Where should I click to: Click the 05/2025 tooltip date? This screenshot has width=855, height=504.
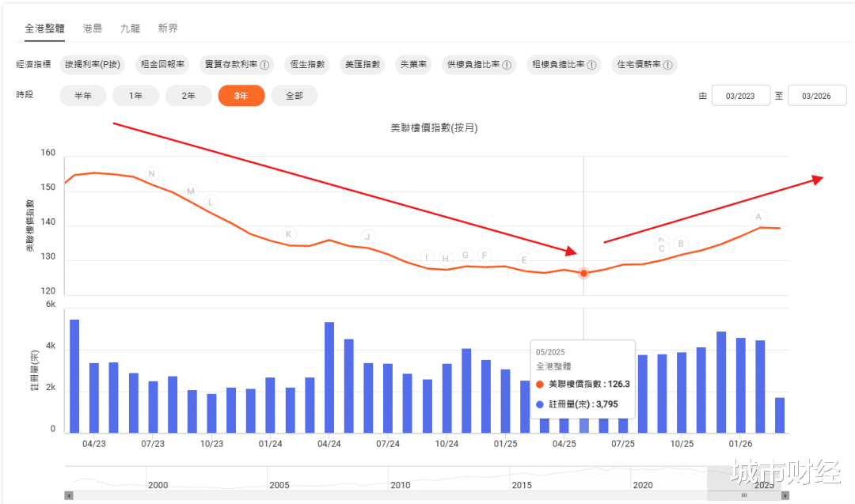[x=550, y=352]
